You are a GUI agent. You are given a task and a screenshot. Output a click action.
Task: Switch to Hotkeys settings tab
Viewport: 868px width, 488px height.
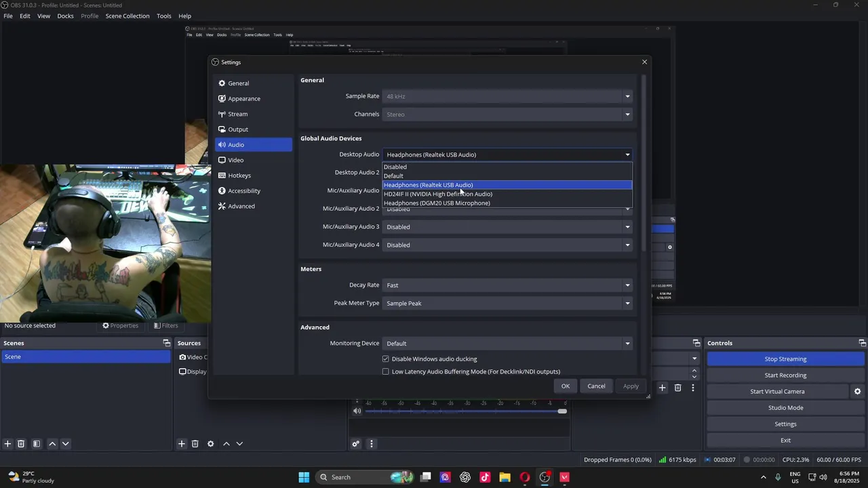(253, 176)
